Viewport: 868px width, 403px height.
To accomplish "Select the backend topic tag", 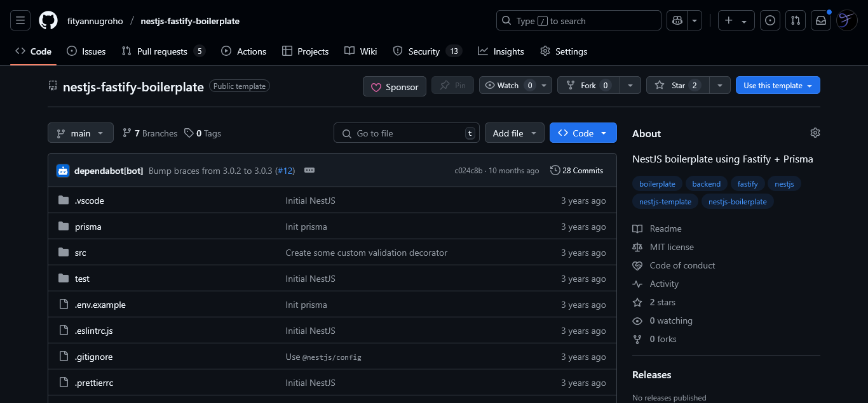I will tap(707, 183).
